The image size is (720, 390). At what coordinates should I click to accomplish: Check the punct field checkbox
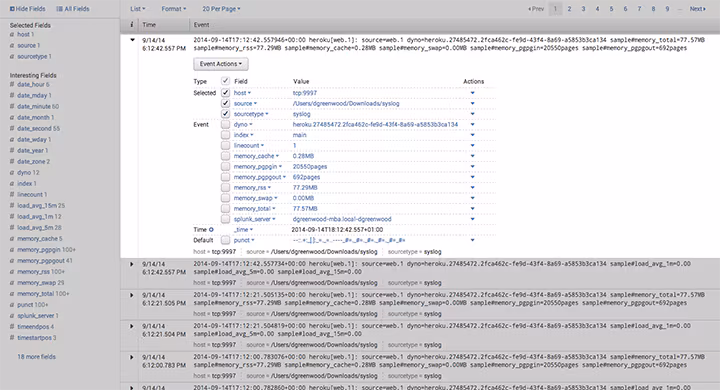225,240
